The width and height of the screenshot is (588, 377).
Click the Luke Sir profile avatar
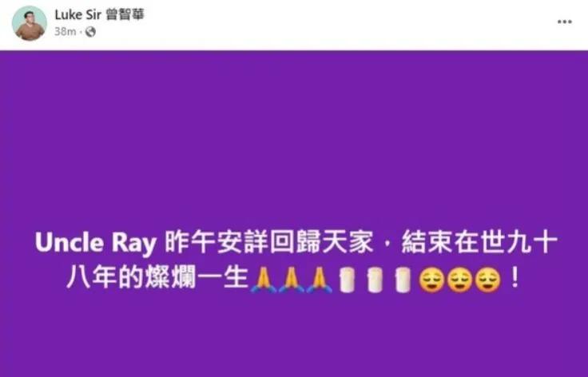click(x=30, y=23)
